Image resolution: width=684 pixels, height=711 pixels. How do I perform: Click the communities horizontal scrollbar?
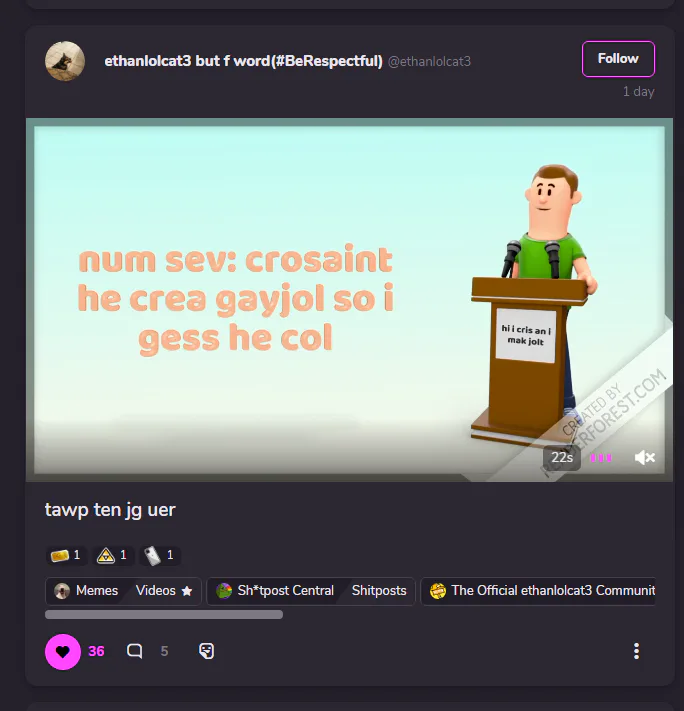pos(164,614)
